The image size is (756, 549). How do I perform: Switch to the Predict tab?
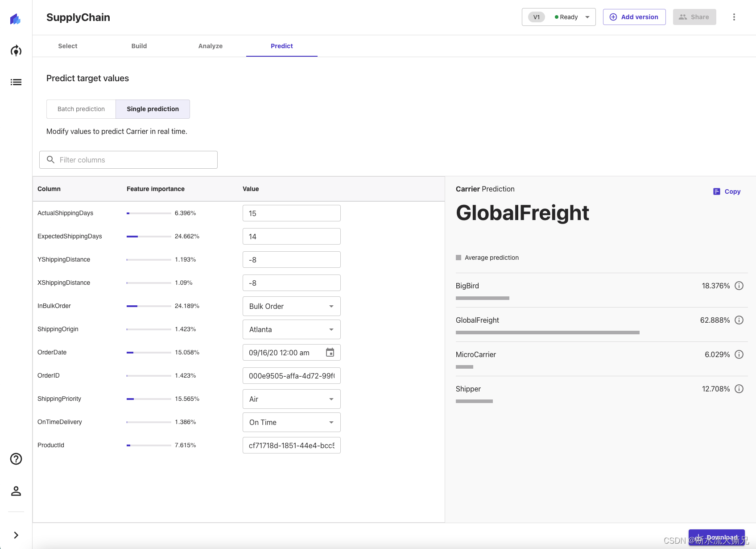[282, 46]
